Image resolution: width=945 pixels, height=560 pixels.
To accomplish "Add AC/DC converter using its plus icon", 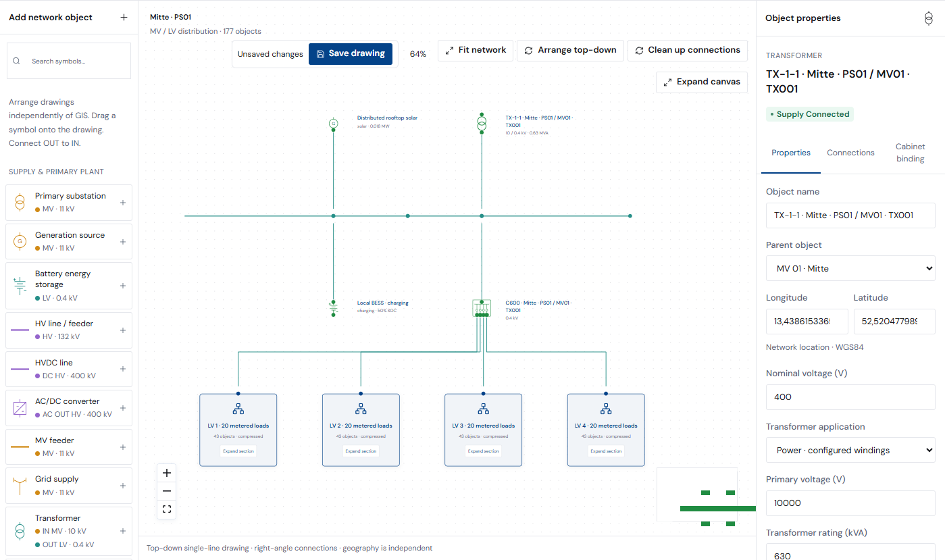I will point(122,408).
